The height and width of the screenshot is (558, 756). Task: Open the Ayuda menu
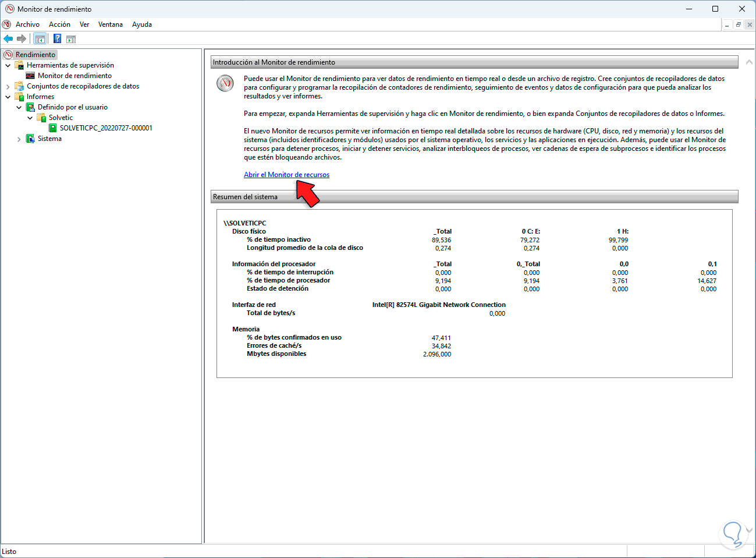pos(142,24)
